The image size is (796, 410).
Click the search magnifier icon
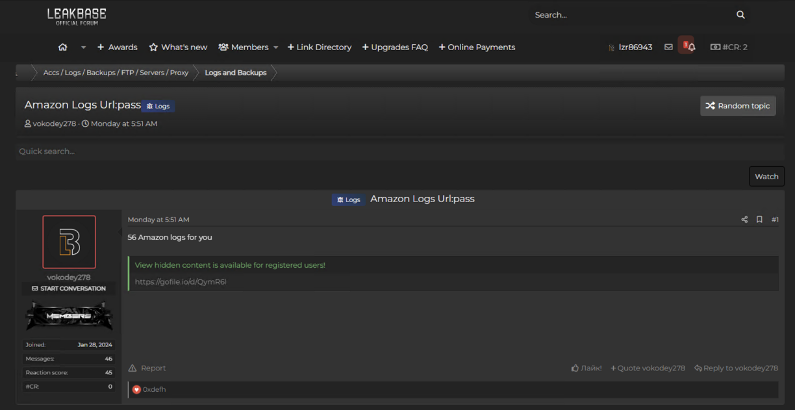click(x=740, y=15)
